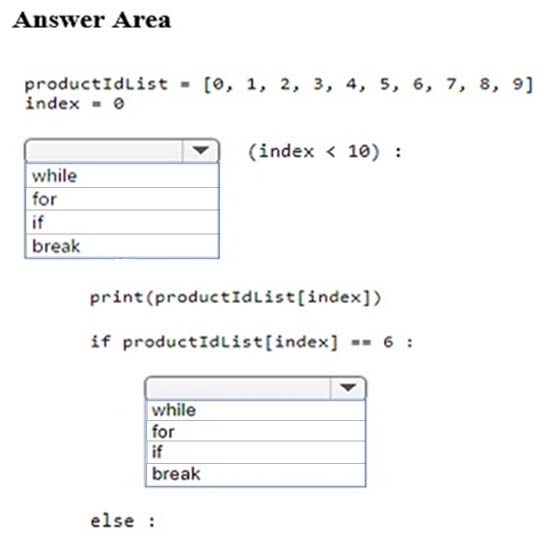Select 'while' in the first dropdown list
This screenshot has height=547, width=539.
pyautogui.click(x=122, y=176)
